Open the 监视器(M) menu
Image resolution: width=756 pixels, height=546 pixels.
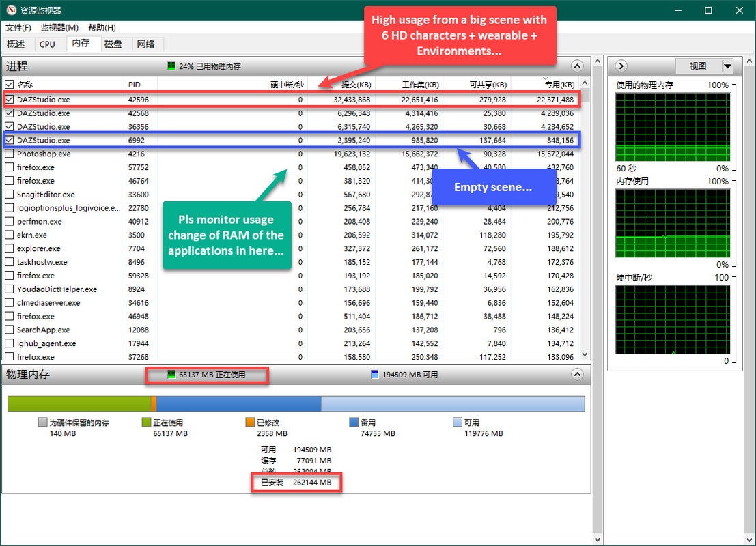[x=59, y=27]
